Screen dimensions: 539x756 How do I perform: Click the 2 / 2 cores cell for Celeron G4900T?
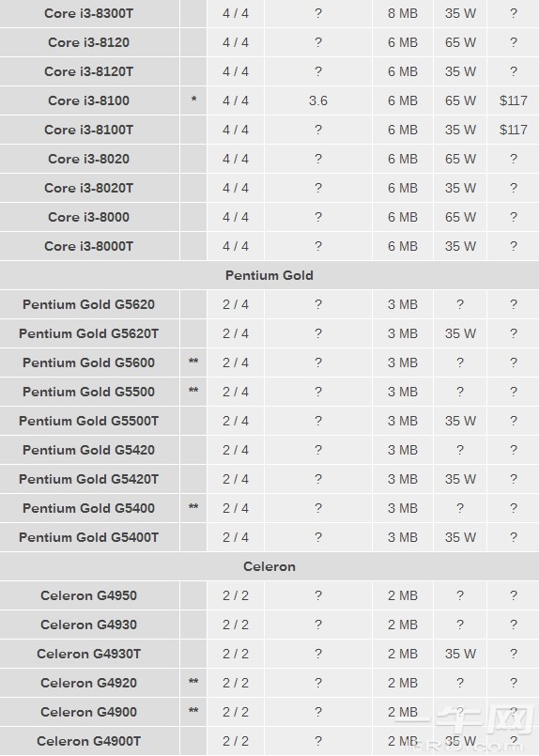(236, 741)
